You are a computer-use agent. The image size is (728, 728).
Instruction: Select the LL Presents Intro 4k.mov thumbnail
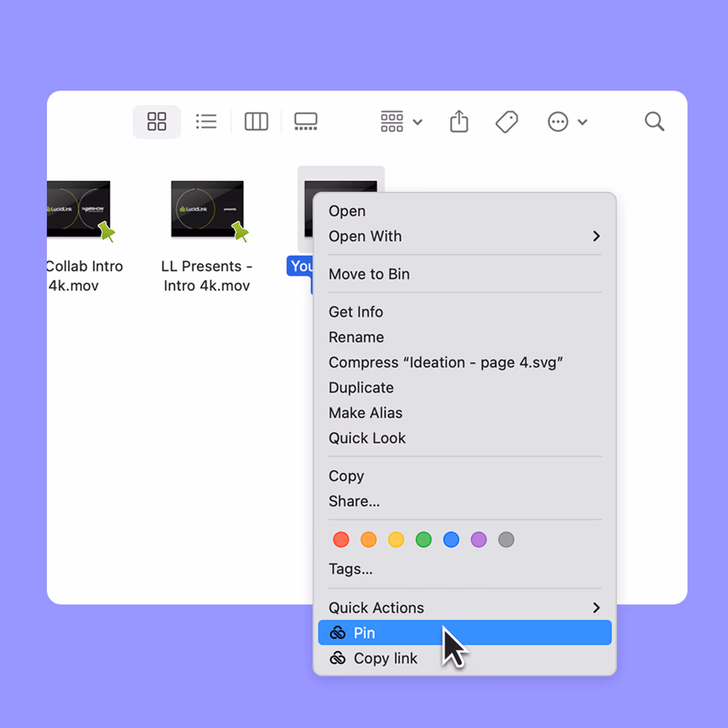(207, 209)
